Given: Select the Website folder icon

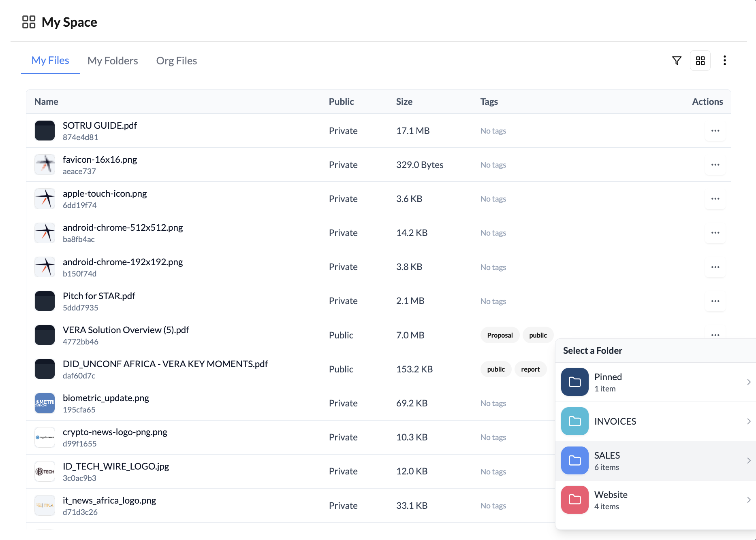Looking at the screenshot, I should click(x=574, y=500).
